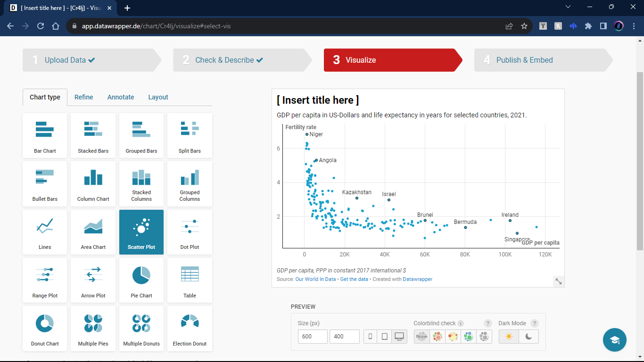Open the browser tab search chevron

pyautogui.click(x=568, y=7)
